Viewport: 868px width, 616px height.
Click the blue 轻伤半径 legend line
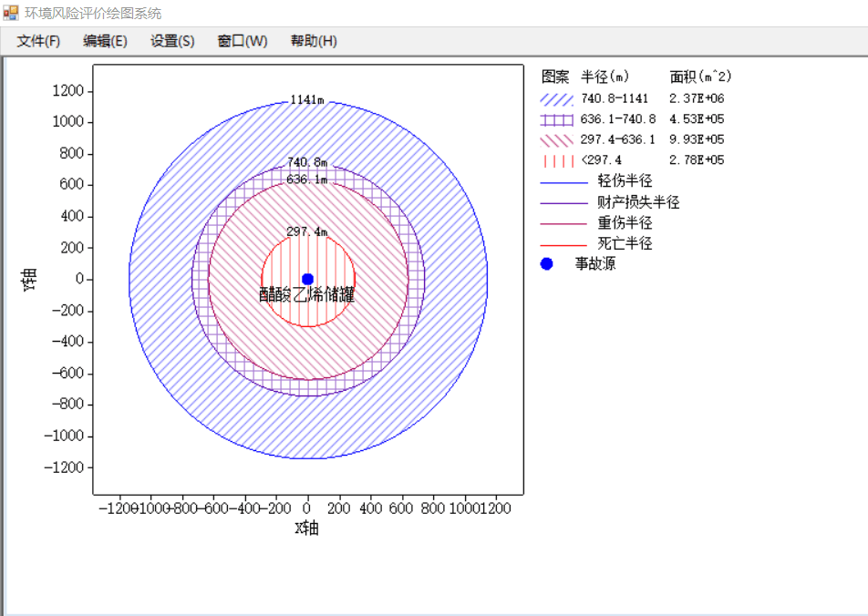click(563, 182)
